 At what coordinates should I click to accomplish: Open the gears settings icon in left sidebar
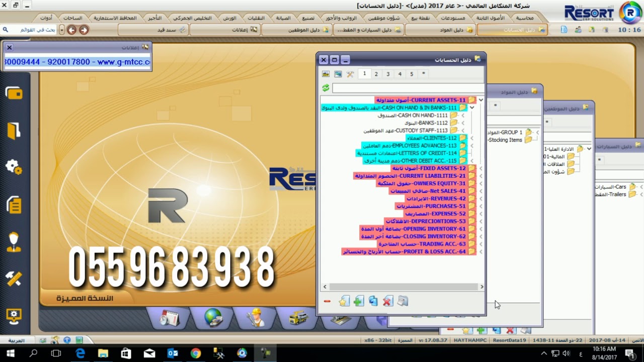(14, 167)
